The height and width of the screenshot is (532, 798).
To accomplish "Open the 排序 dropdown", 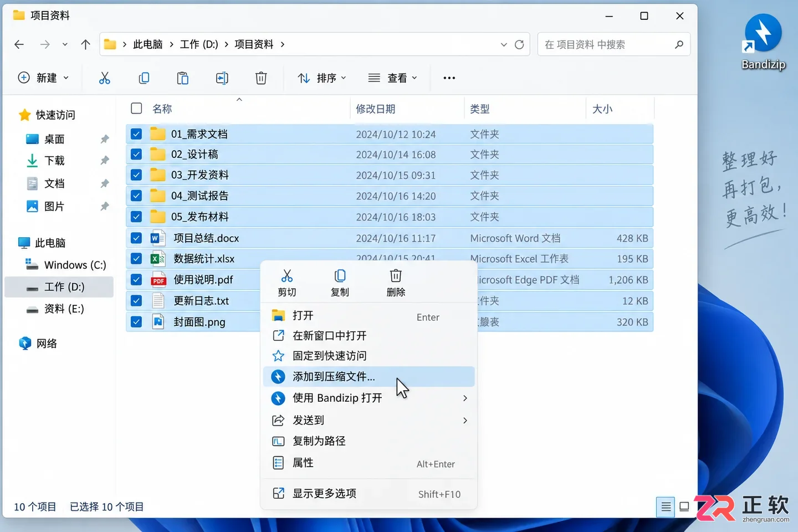I will (x=322, y=78).
